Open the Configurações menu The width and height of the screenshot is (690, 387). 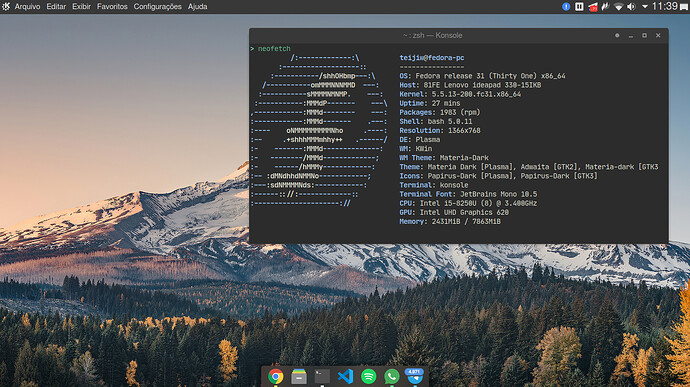pos(158,7)
